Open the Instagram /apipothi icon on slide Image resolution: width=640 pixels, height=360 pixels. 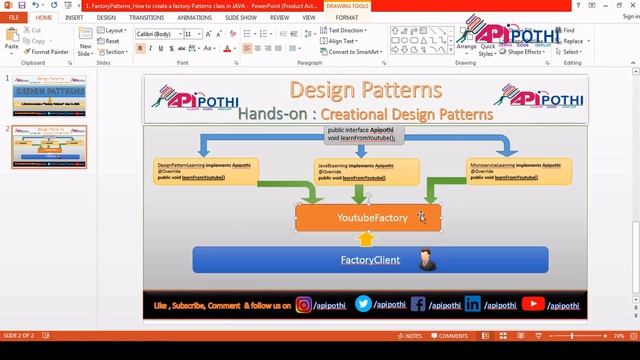coord(304,305)
